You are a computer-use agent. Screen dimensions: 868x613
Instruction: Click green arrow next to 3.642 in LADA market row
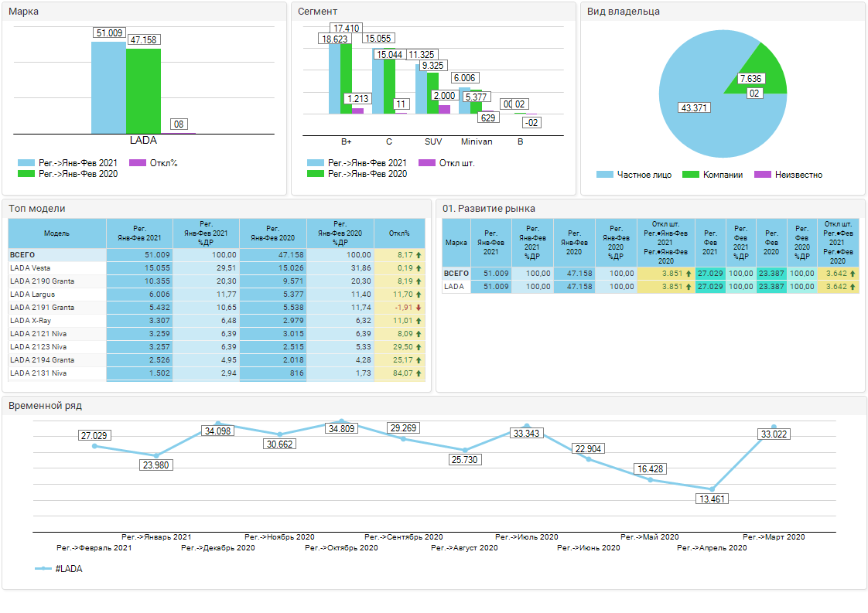coord(853,287)
